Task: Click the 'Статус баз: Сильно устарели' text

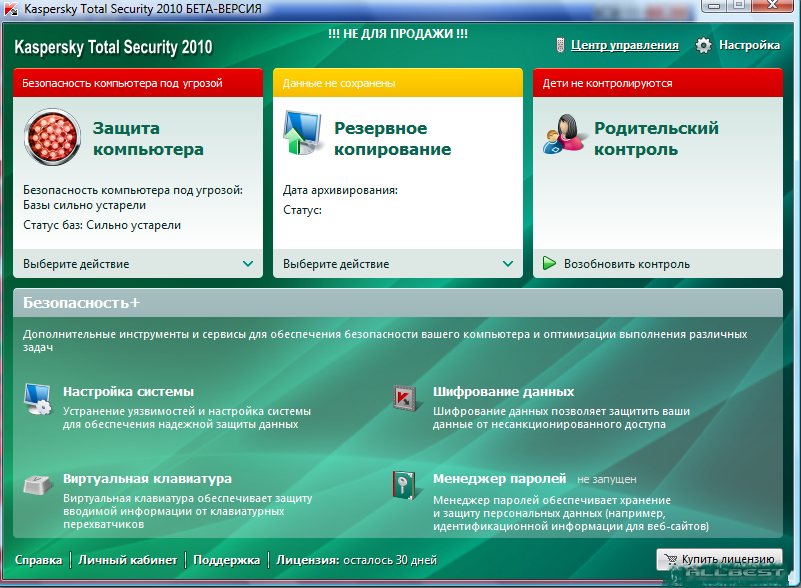Action: 102,225
